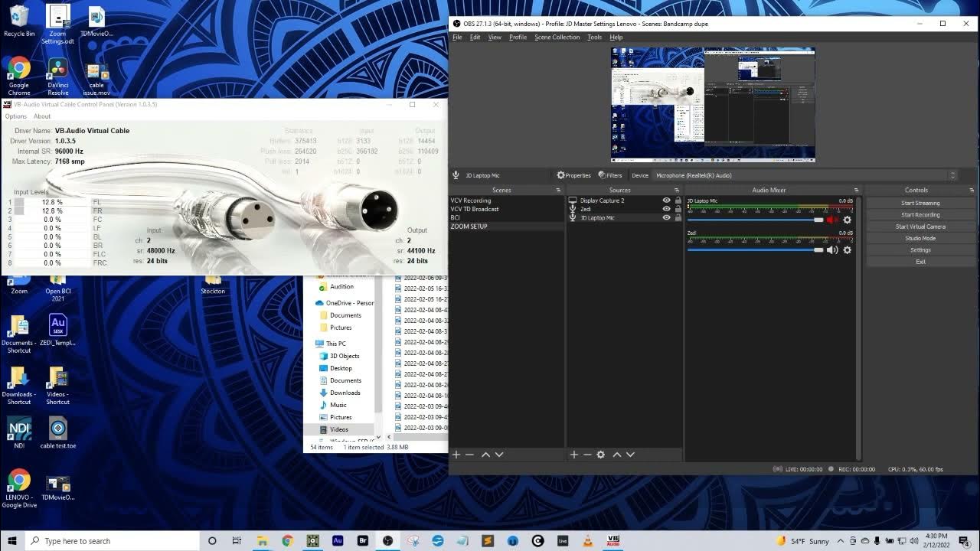This screenshot has height=551, width=980.
Task: Move selected source up
Action: coord(617,455)
